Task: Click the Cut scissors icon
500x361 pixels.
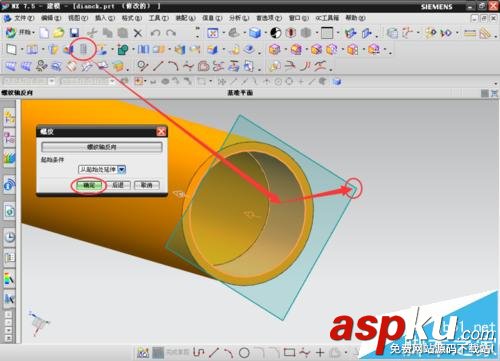Action: coord(92,33)
